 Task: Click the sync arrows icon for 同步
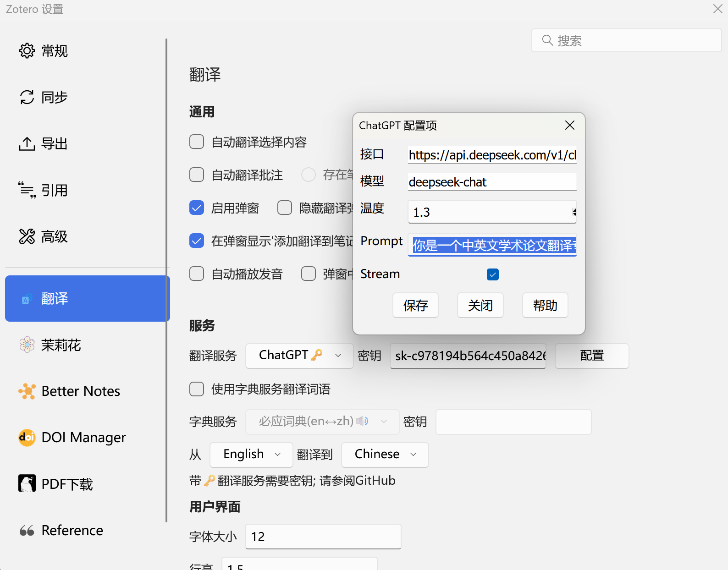pyautogui.click(x=27, y=97)
